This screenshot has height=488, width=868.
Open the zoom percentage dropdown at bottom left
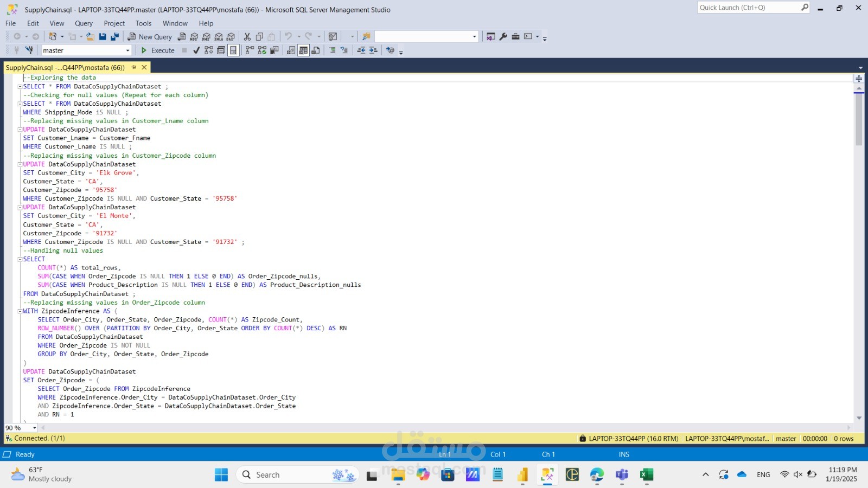coord(34,428)
